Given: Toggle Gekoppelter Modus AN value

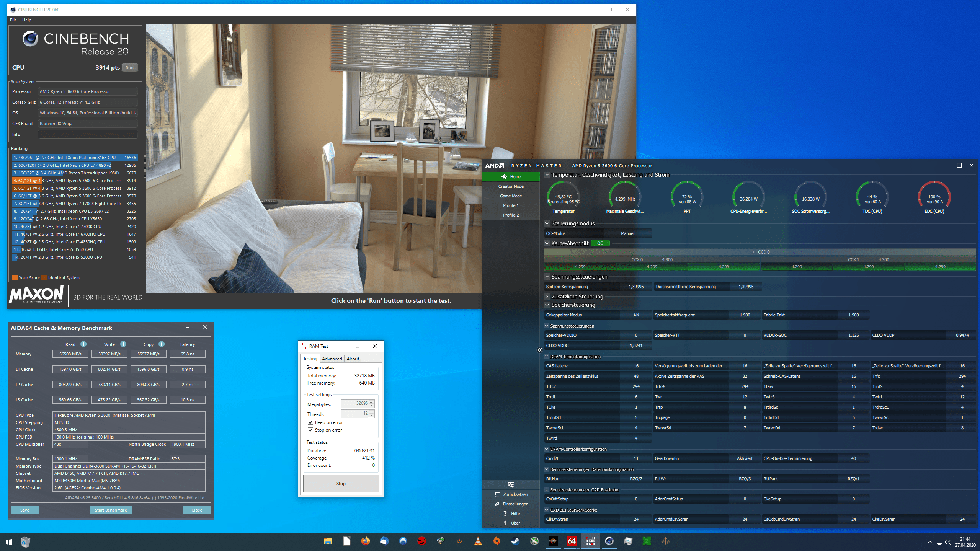Looking at the screenshot, I should point(636,315).
